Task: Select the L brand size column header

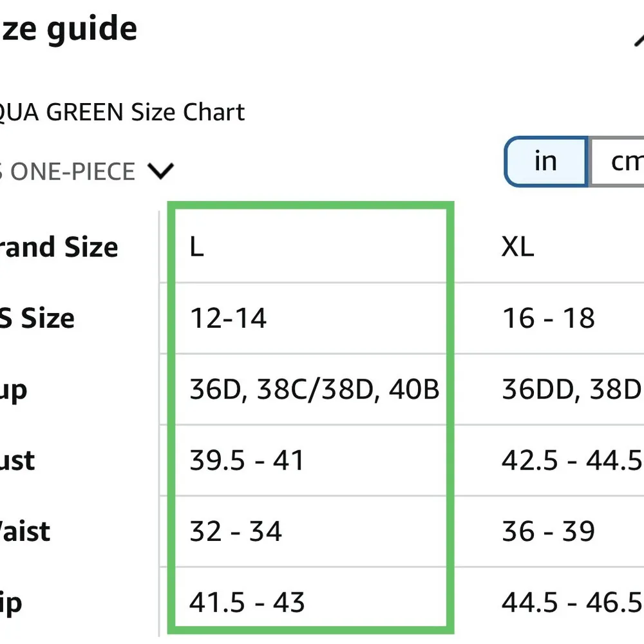Action: [x=197, y=247]
